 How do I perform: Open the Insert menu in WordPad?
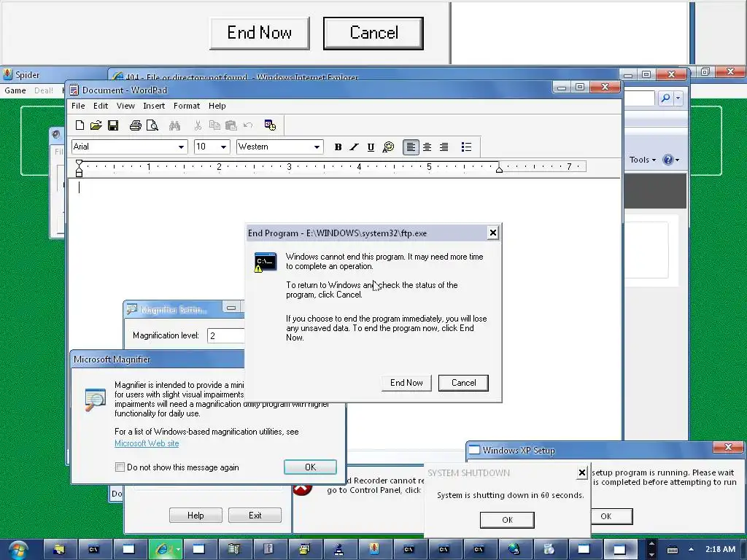pyautogui.click(x=154, y=106)
